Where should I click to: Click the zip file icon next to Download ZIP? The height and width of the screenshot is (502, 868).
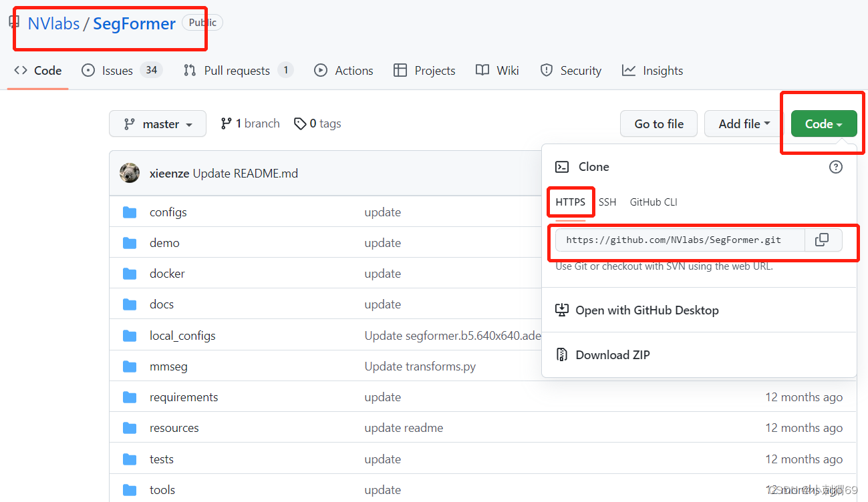[562, 354]
